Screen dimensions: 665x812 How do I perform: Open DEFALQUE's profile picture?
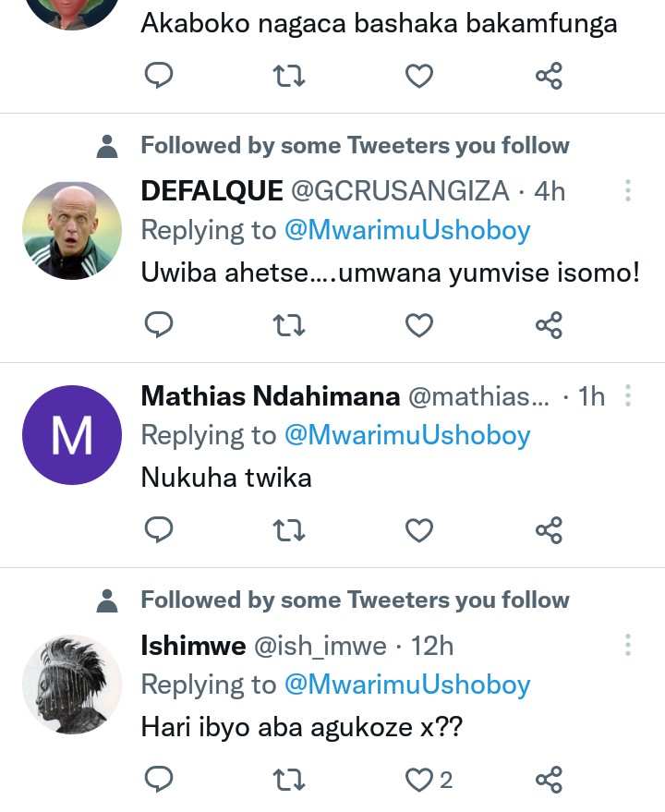click(72, 230)
